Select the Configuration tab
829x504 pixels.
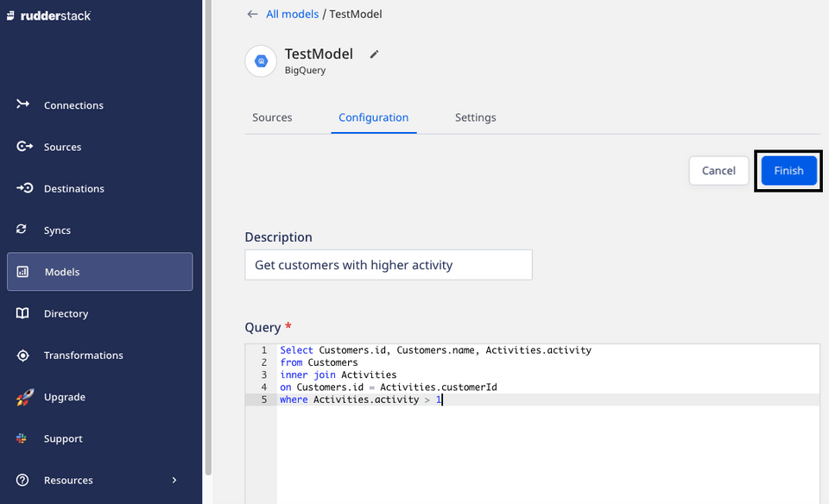pos(373,117)
